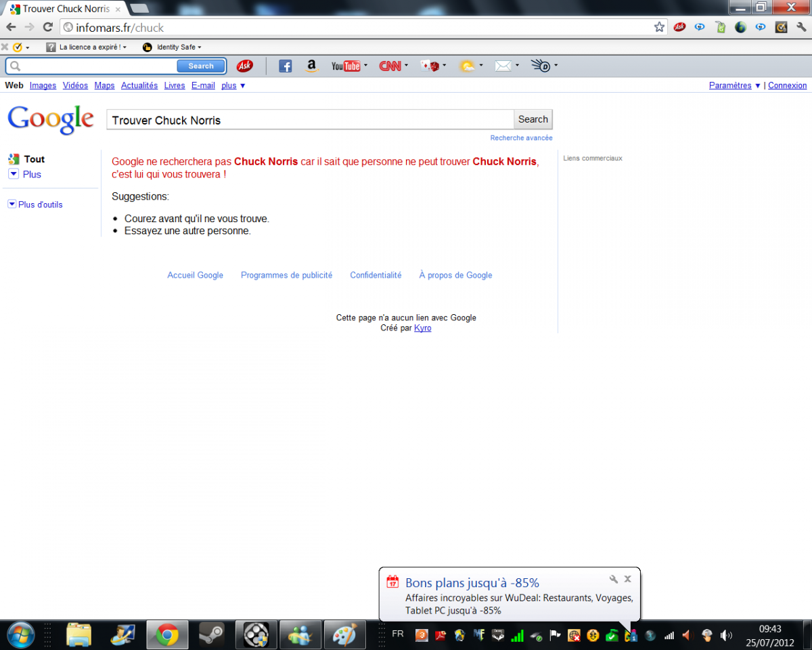The width and height of the screenshot is (812, 650).
Task: Click the Google search field 'Trouver Chuck Norris'
Action: [x=310, y=120]
